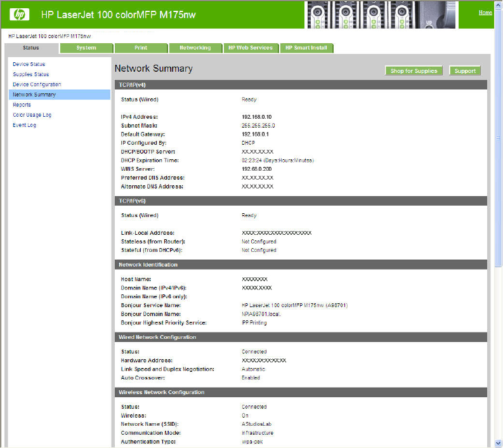Open Event Log in the sidebar
The height and width of the screenshot is (448, 503).
tap(24, 125)
